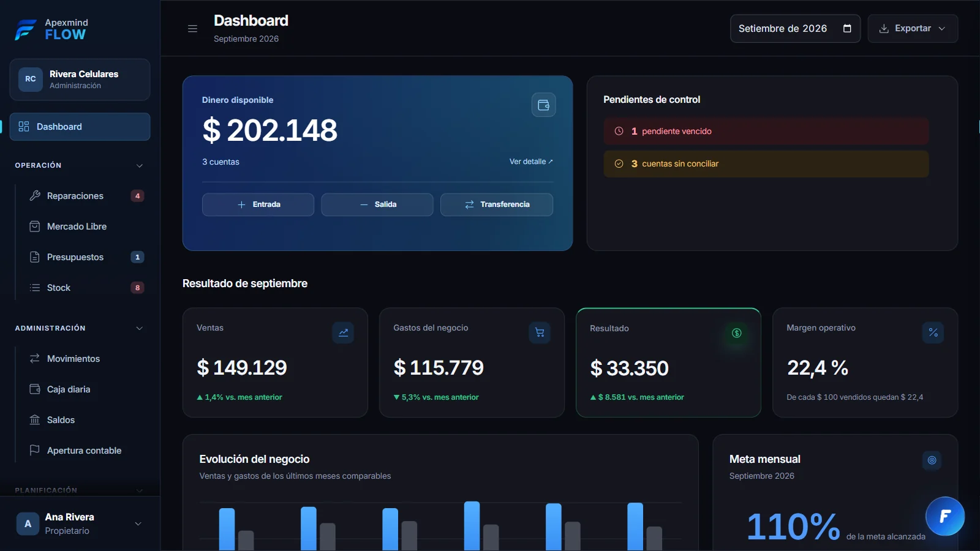Image resolution: width=980 pixels, height=551 pixels.
Task: Open the 3 cuentas sin conciliar alert
Action: tap(766, 163)
